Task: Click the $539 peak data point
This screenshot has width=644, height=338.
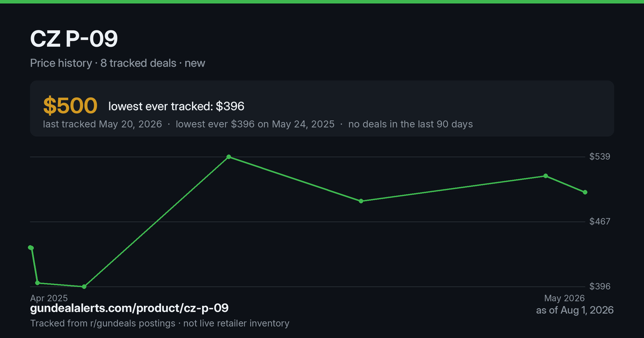Action: pos(229,157)
